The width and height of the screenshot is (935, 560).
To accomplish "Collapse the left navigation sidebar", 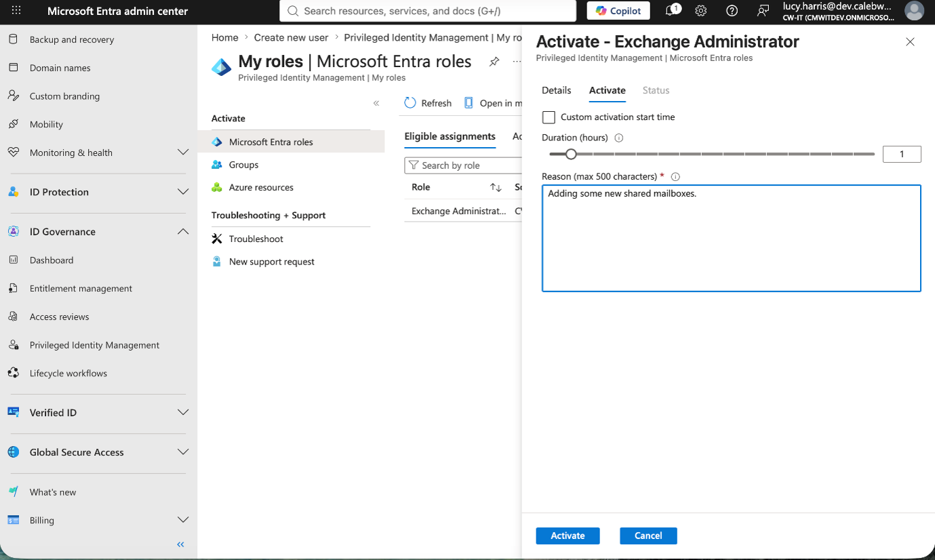I will click(x=180, y=544).
